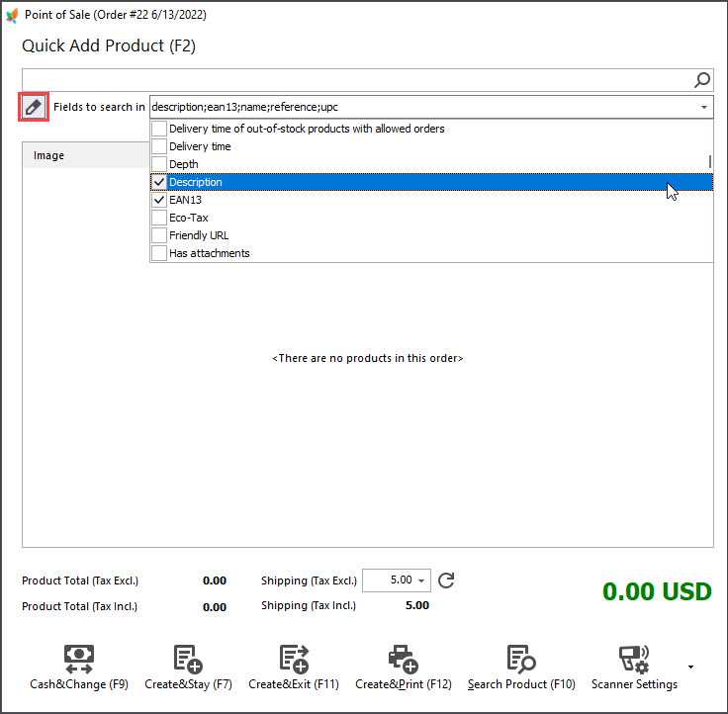
Task: Click the Create&Stay (F7) icon
Action: [x=188, y=660]
